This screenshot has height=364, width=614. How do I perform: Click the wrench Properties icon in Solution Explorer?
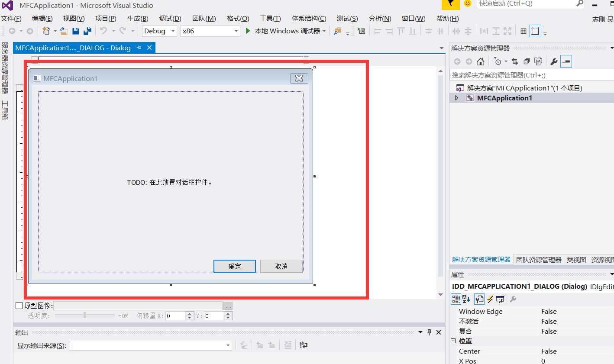coord(554,61)
